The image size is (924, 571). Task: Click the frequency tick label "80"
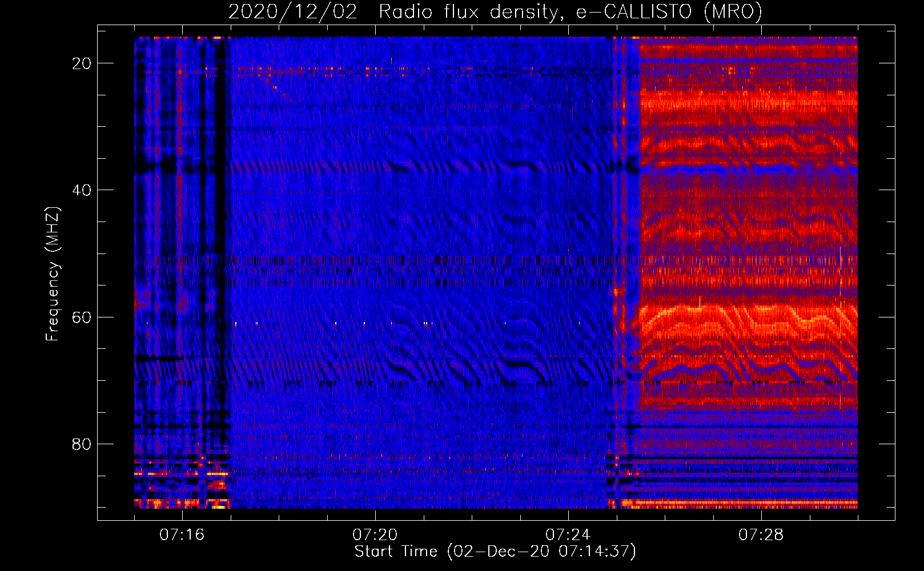click(82, 444)
